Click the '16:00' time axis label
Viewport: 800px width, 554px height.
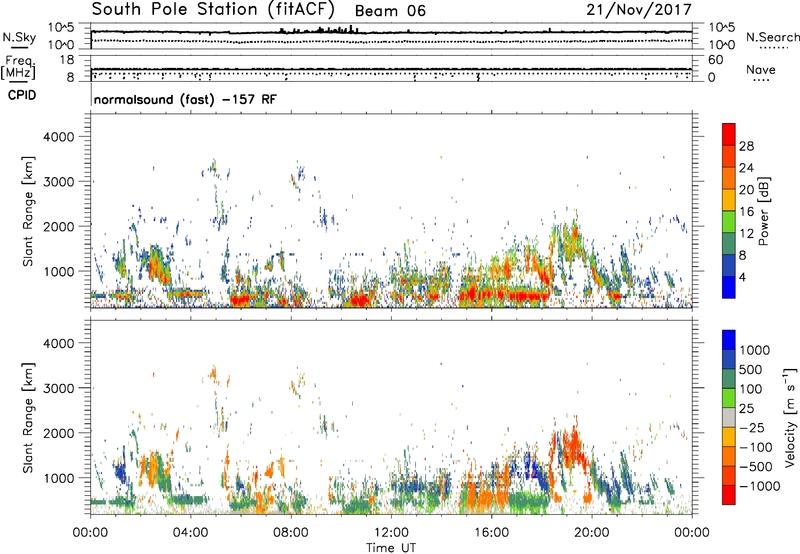coord(491,533)
